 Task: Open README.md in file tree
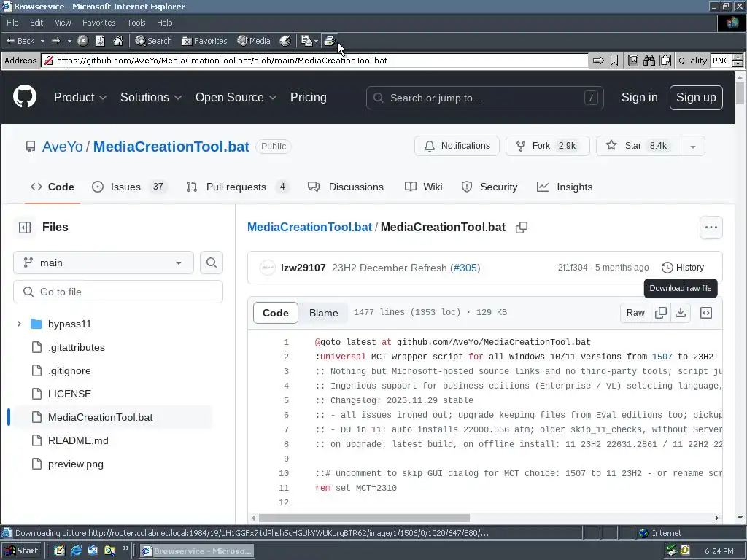click(78, 440)
